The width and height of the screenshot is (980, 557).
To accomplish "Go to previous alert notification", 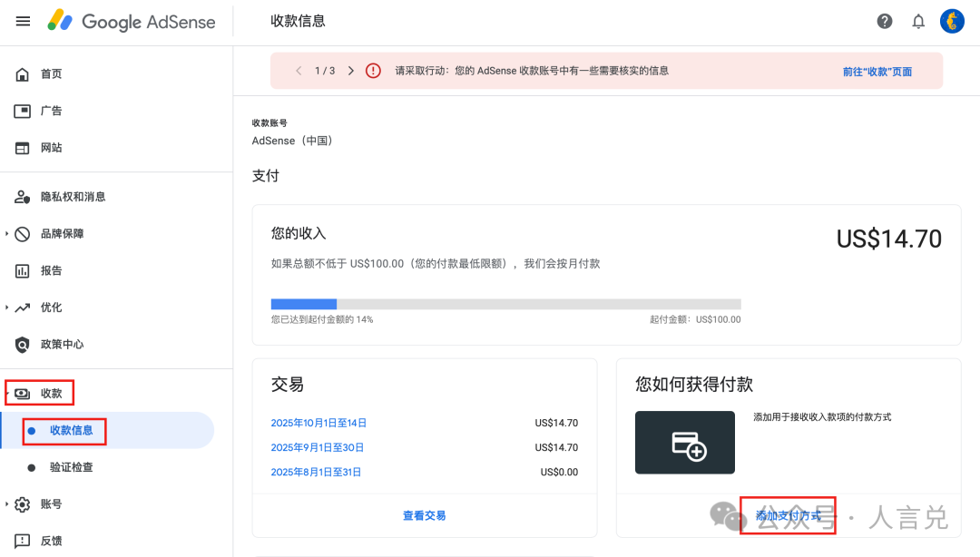I will coord(299,71).
